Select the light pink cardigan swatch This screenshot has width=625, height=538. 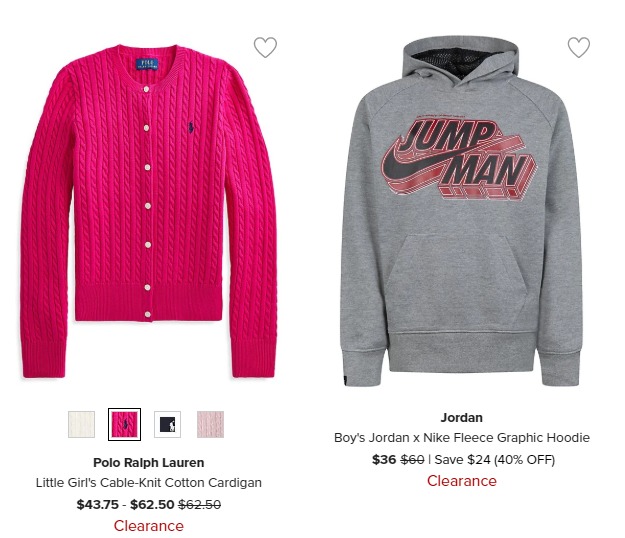pyautogui.click(x=210, y=424)
